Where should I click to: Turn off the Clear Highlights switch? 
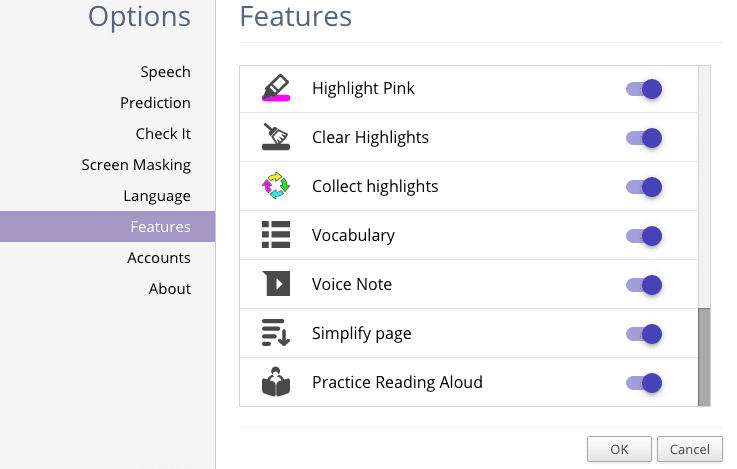point(644,138)
